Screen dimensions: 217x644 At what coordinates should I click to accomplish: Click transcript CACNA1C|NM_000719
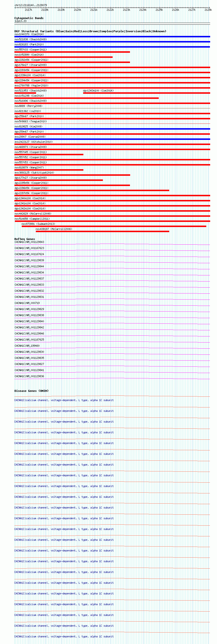tap(27, 303)
